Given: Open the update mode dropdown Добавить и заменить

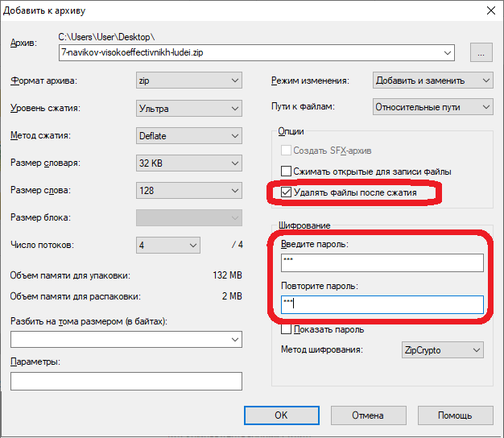Looking at the screenshot, I should (433, 81).
